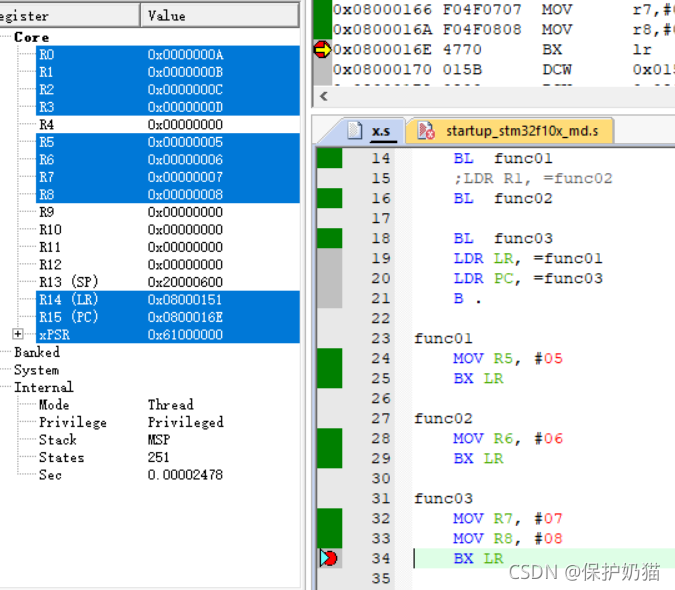Screen dimensions: 675x590
Task: Click disassembly row at address 0x08000166
Action: [x=504, y=9]
